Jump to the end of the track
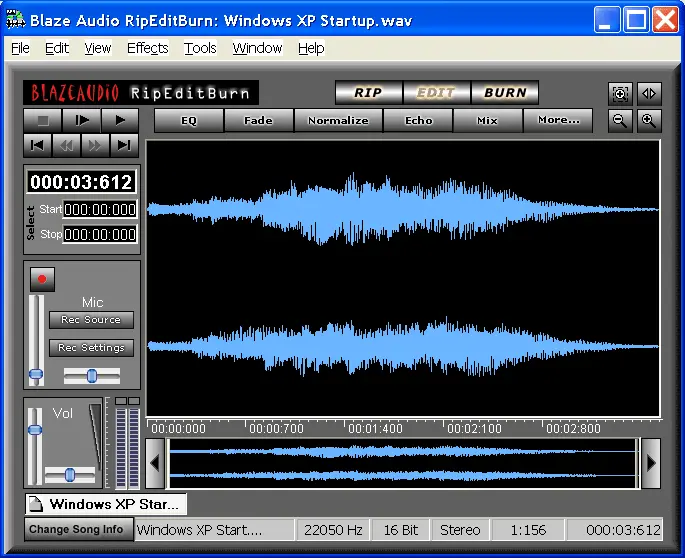This screenshot has width=685, height=558. tap(124, 145)
